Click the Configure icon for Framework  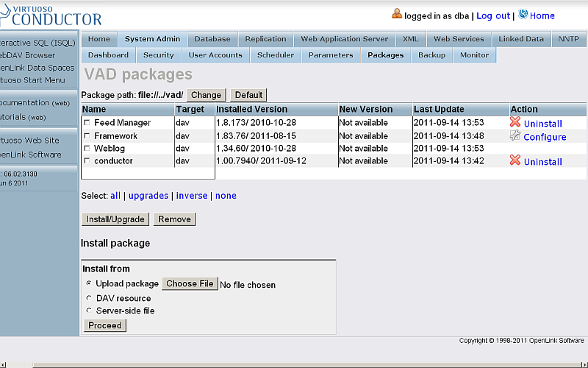[x=515, y=136]
